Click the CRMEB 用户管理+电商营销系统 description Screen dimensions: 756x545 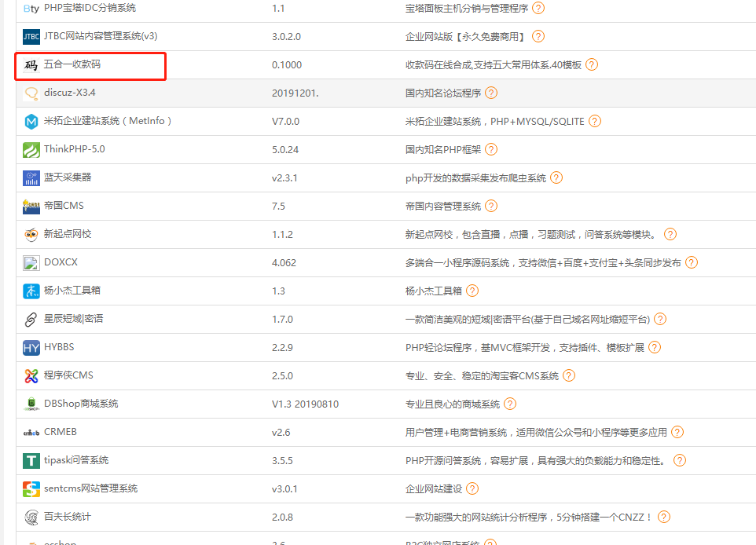[536, 432]
